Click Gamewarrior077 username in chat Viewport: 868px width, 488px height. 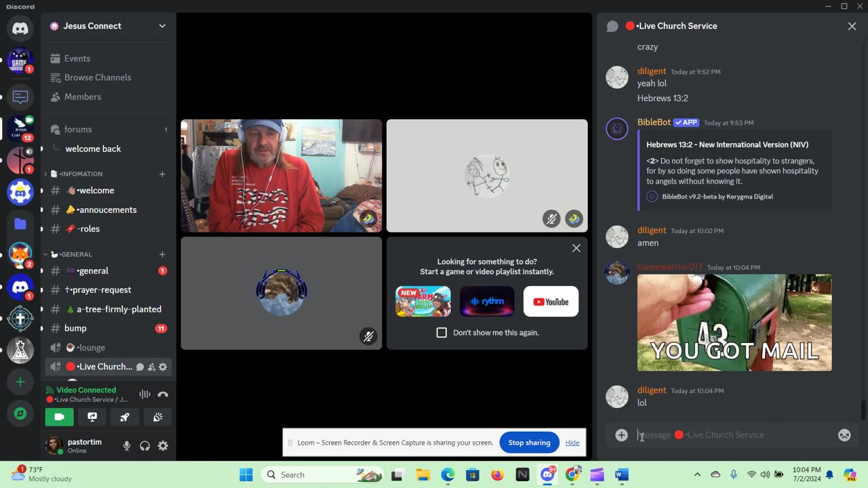[x=670, y=267]
